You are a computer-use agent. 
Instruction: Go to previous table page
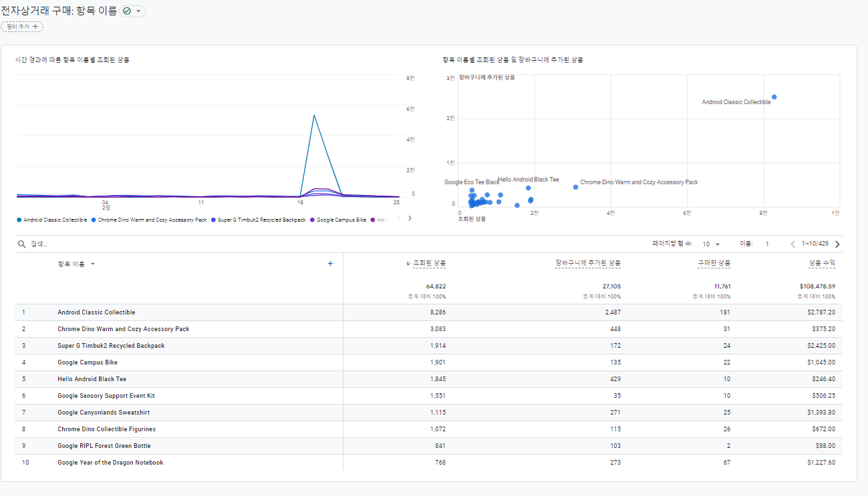click(793, 244)
